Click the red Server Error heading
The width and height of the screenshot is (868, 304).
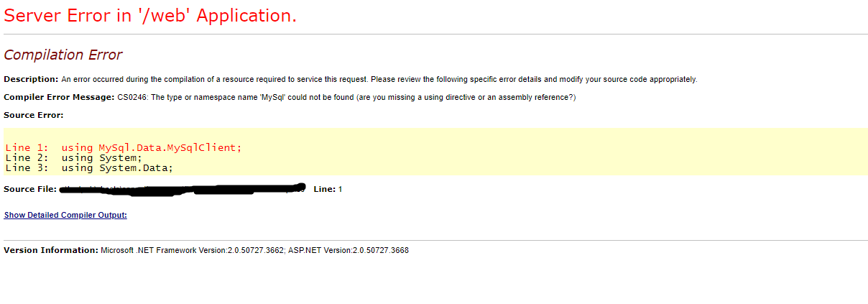pyautogui.click(x=150, y=16)
